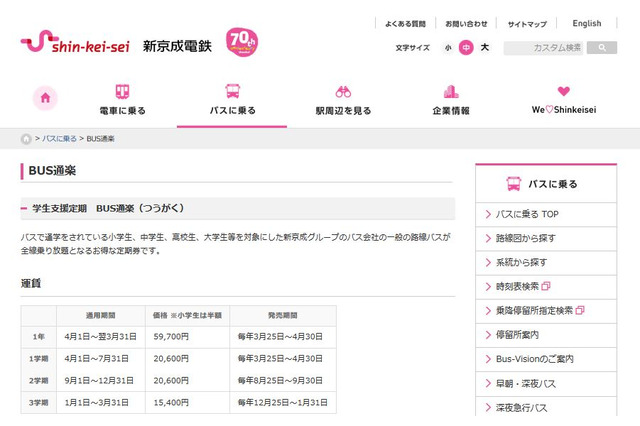Click the 4月1日〜翌3月31日 period cell
The width and height of the screenshot is (640, 426).
pos(100,337)
